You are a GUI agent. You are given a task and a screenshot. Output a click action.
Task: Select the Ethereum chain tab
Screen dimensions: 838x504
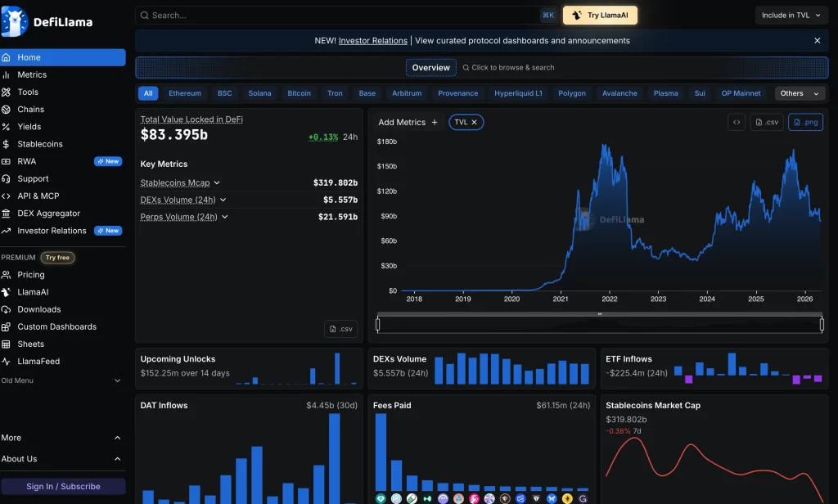pyautogui.click(x=185, y=93)
